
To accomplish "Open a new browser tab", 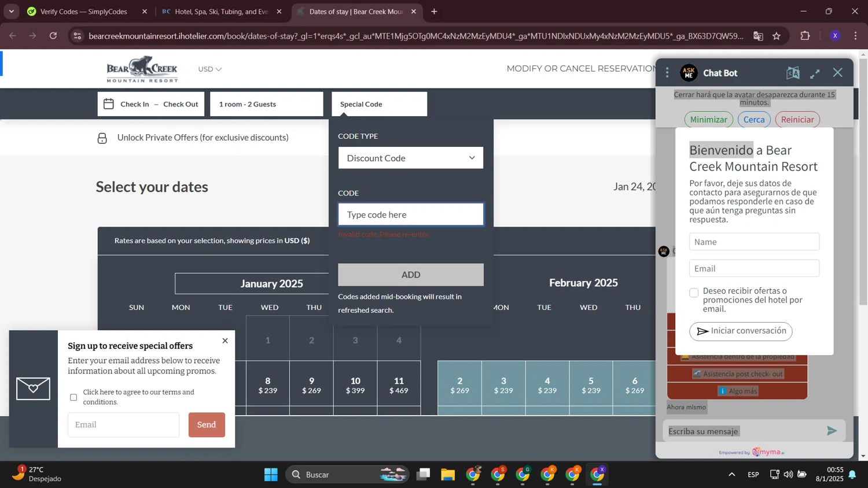I will coord(434,12).
